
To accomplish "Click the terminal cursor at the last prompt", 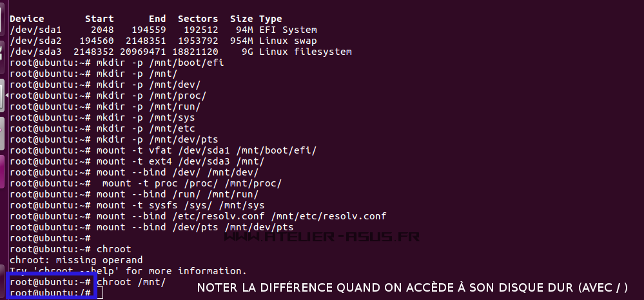I will [x=98, y=294].
